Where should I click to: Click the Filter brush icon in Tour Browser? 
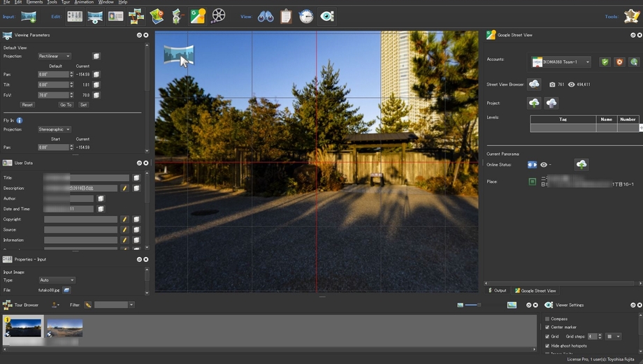click(x=88, y=305)
